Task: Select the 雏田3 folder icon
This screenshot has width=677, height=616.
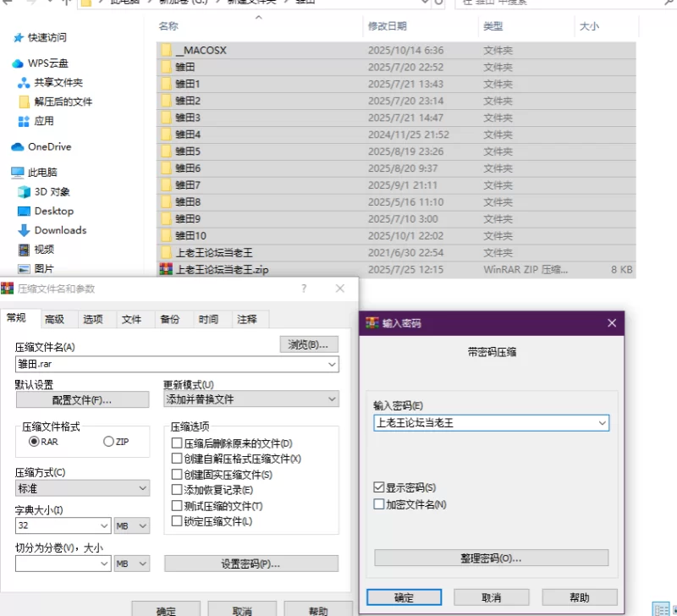Action: point(167,118)
